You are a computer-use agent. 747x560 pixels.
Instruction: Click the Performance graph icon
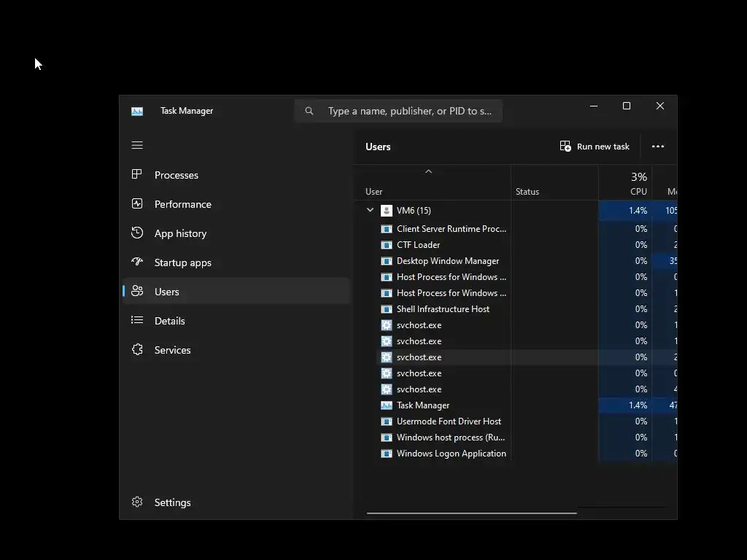tap(136, 204)
